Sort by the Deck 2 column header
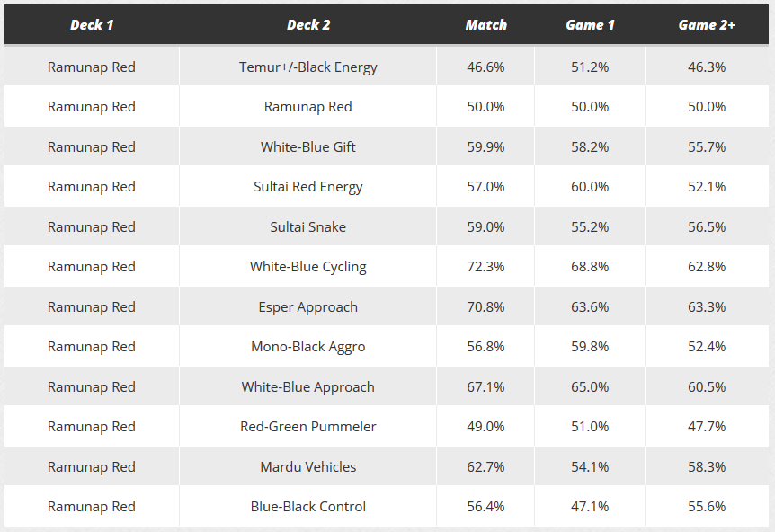775x532 pixels. pos(308,25)
